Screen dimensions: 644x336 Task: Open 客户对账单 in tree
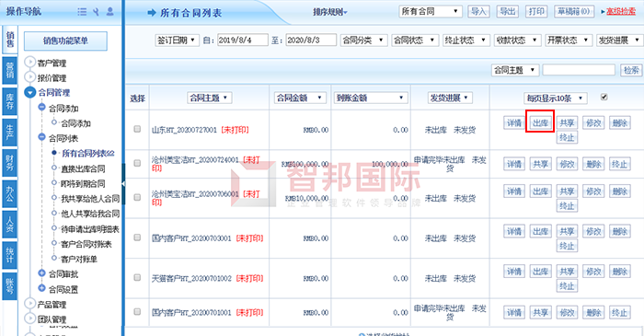79,260
